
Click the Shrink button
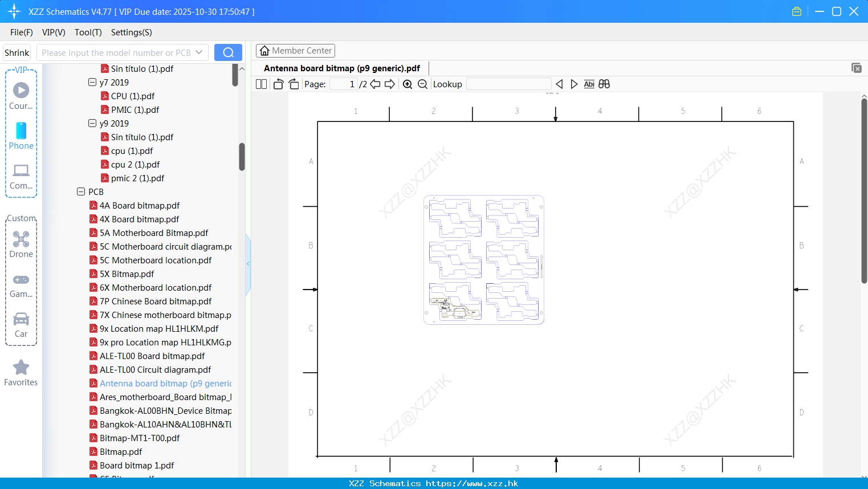tap(17, 52)
